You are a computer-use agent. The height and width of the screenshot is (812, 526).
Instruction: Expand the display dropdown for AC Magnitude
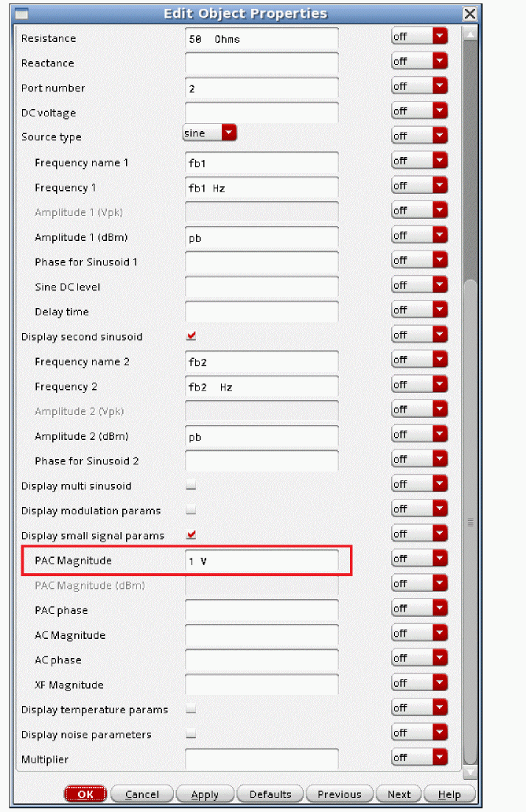click(440, 634)
